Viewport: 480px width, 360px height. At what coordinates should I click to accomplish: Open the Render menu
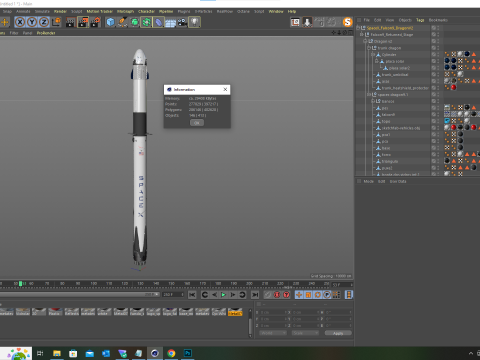point(60,11)
